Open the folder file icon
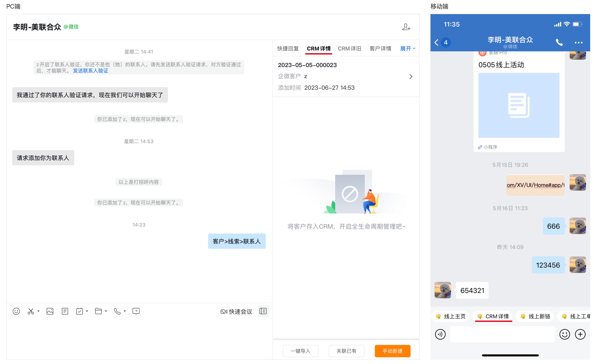Image resolution: width=594 pixels, height=364 pixels. 98,311
